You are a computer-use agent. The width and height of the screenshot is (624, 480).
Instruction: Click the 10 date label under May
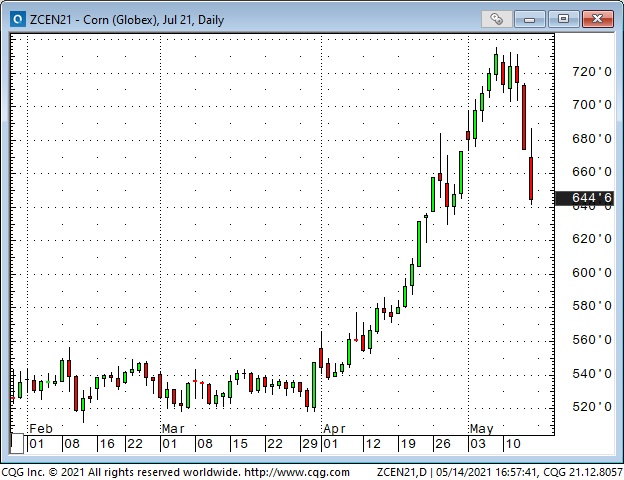(x=513, y=443)
